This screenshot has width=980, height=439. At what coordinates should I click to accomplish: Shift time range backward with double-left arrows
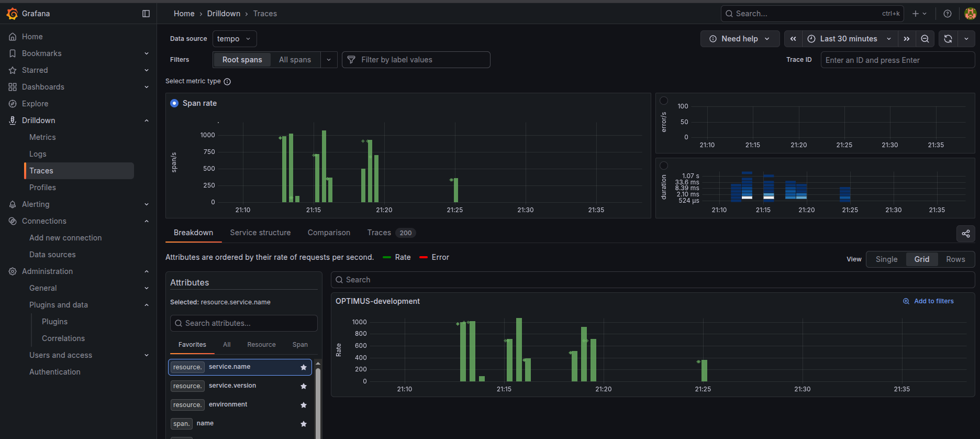[x=793, y=39]
